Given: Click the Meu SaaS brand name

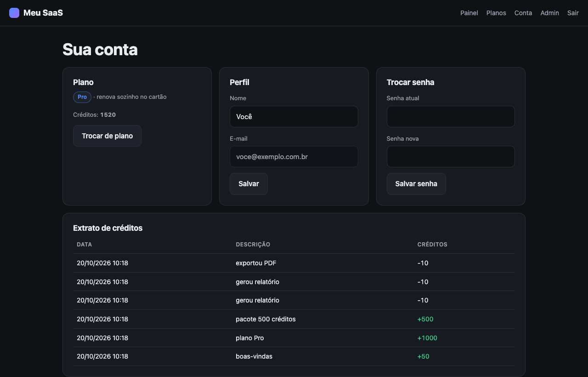Looking at the screenshot, I should click(x=43, y=13).
